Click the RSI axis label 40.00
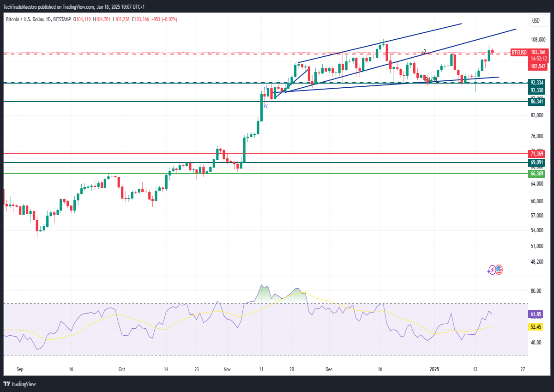554x392 pixels. tap(536, 343)
